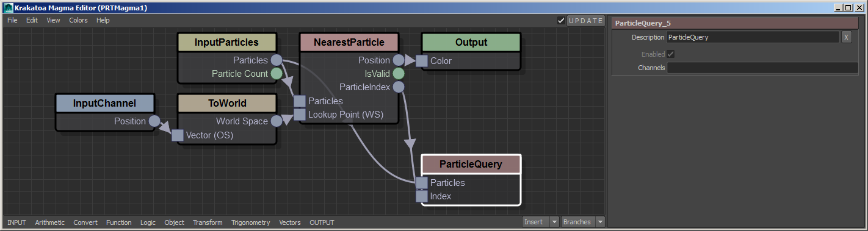Select the InputChannel node header
The image size is (868, 231).
pos(104,104)
